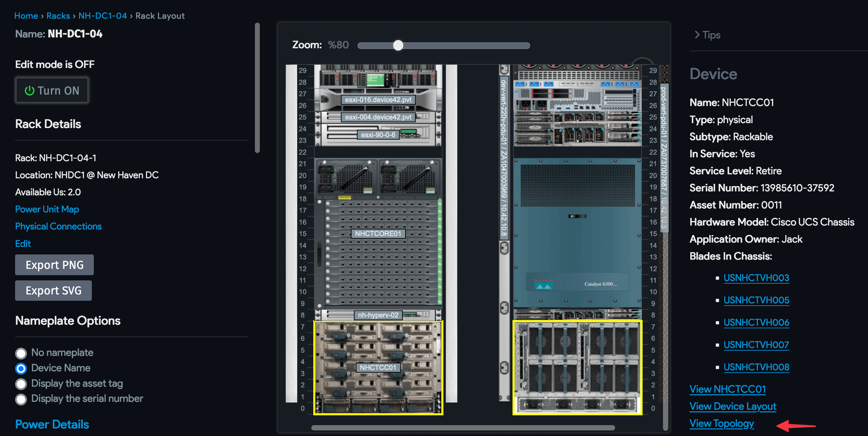This screenshot has width=868, height=436.
Task: Expand the Tips panel
Action: 707,35
